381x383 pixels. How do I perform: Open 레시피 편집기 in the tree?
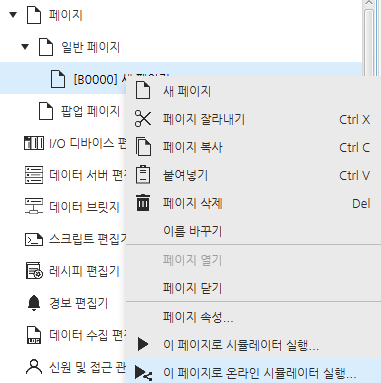click(84, 271)
